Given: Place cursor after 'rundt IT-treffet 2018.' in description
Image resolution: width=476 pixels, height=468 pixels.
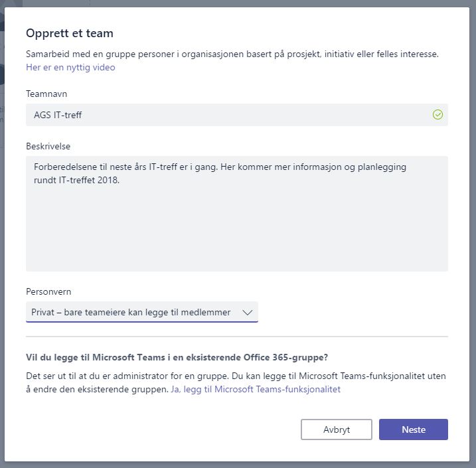Looking at the screenshot, I should click(121, 180).
